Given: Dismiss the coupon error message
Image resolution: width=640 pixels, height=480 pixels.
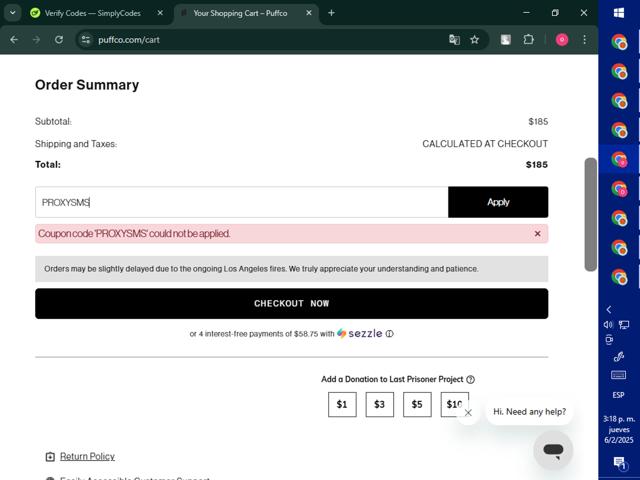Looking at the screenshot, I should click(x=537, y=233).
